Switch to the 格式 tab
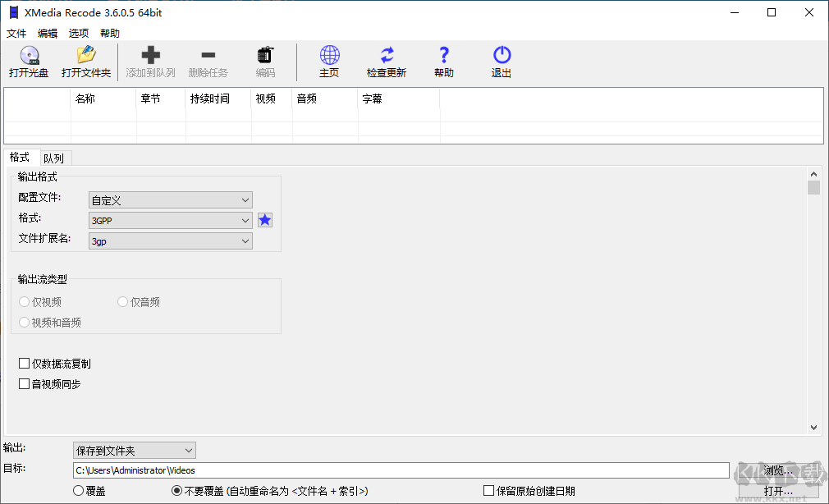The image size is (829, 504). point(20,157)
